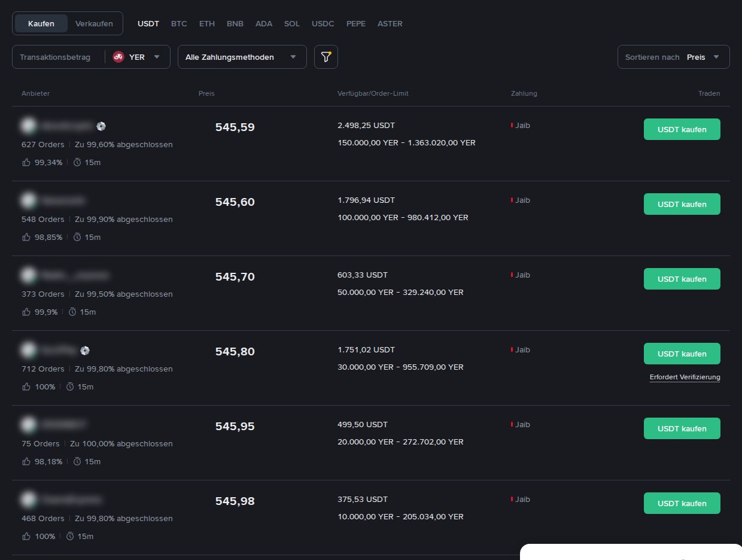Screen dimensions: 742x560
Task: Switch to Kaufen mode
Action: coord(41,23)
